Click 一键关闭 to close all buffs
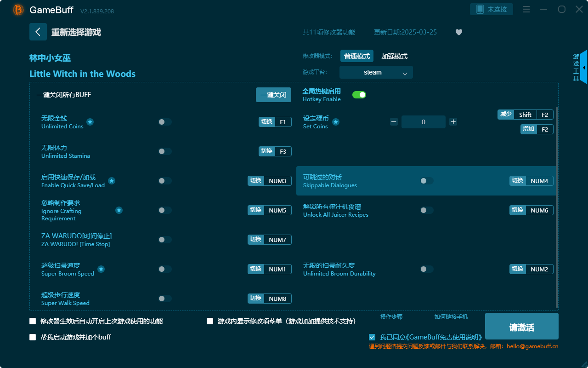This screenshot has height=368, width=588. (x=273, y=94)
